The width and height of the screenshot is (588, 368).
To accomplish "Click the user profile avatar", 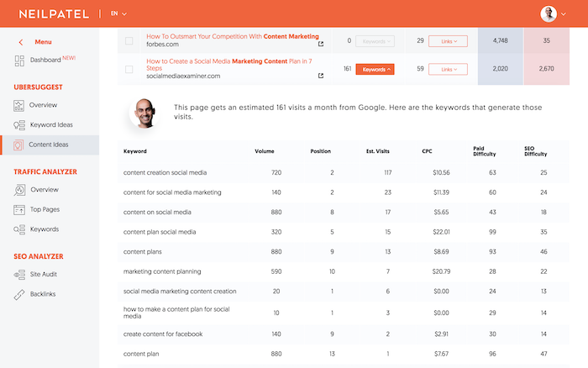I will [549, 14].
